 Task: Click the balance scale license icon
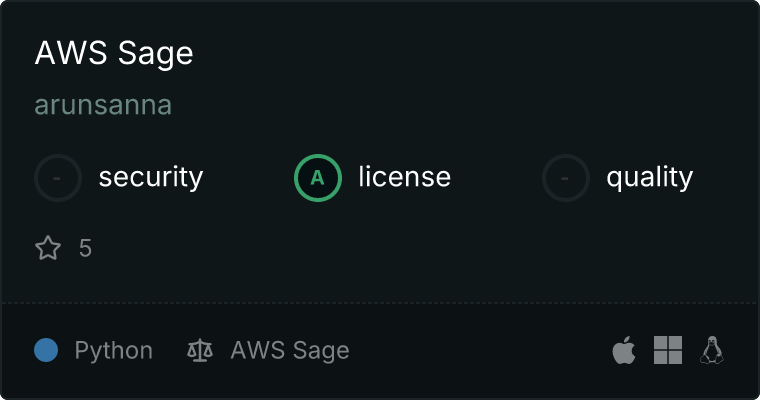click(x=200, y=351)
